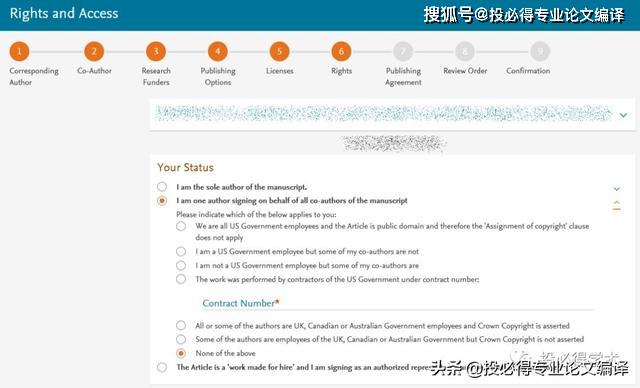Screen dimensions: 640x388
Task: Select the 'Your Status' heading
Action: point(185,168)
